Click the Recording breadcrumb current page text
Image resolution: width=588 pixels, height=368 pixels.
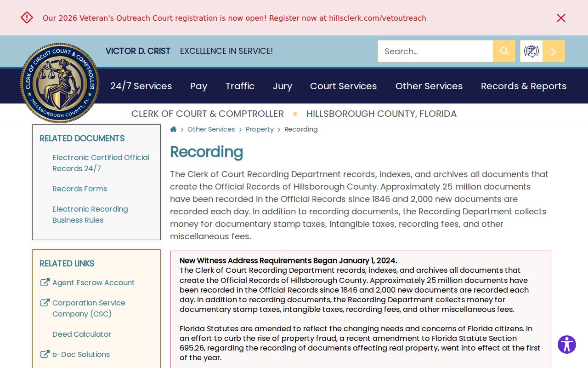(301, 129)
